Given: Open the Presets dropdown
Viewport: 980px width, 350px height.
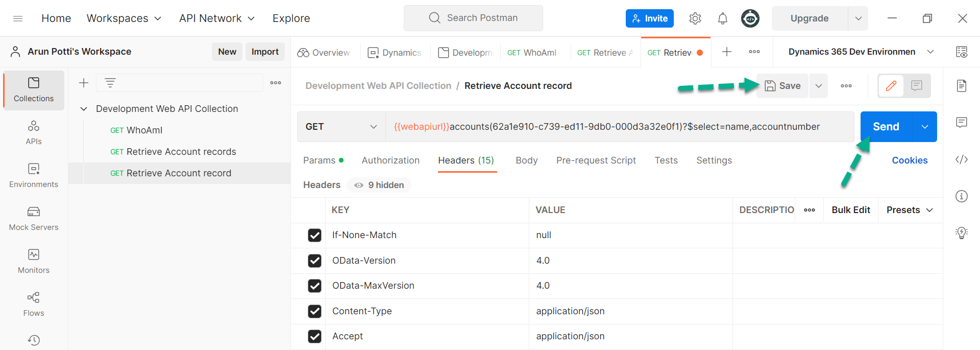Looking at the screenshot, I should click(910, 210).
